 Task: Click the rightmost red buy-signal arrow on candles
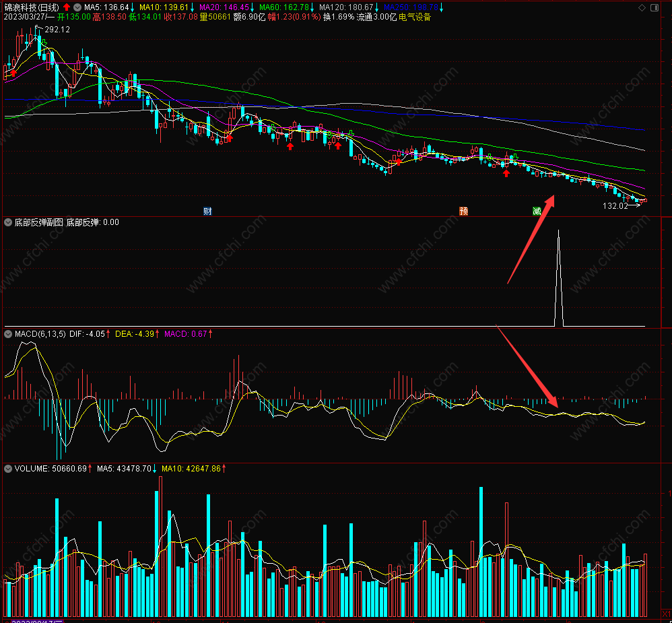pyautogui.click(x=506, y=173)
